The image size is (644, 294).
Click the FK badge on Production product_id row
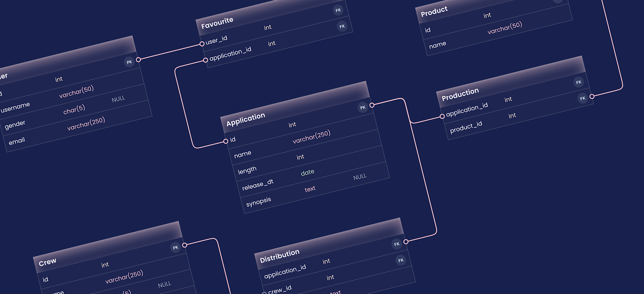pos(582,98)
